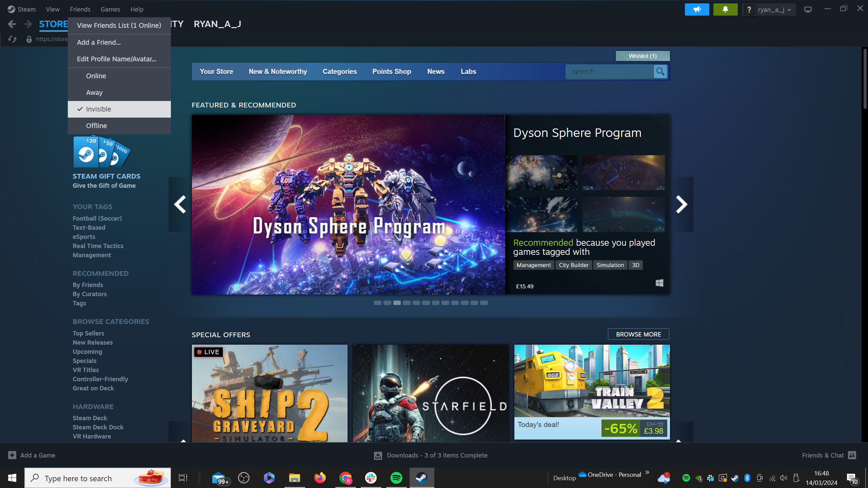Open the Windows Start menu
The image size is (868, 488).
point(12,478)
